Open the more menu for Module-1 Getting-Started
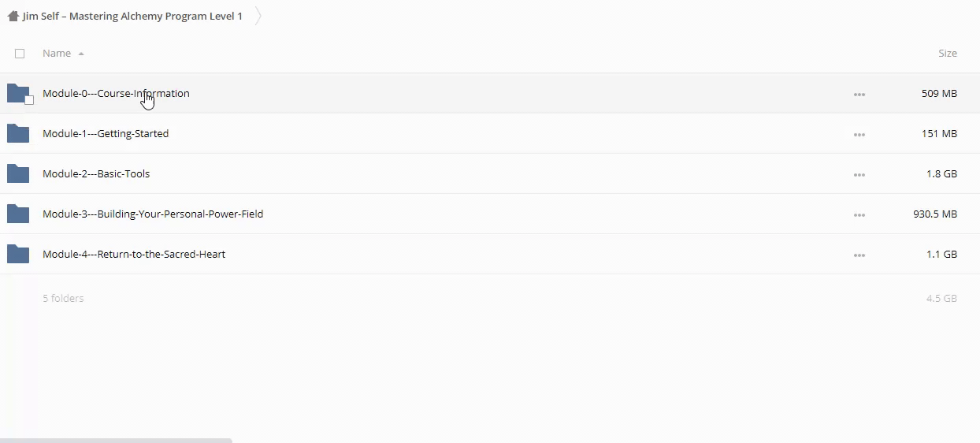Image resolution: width=980 pixels, height=443 pixels. (x=859, y=135)
